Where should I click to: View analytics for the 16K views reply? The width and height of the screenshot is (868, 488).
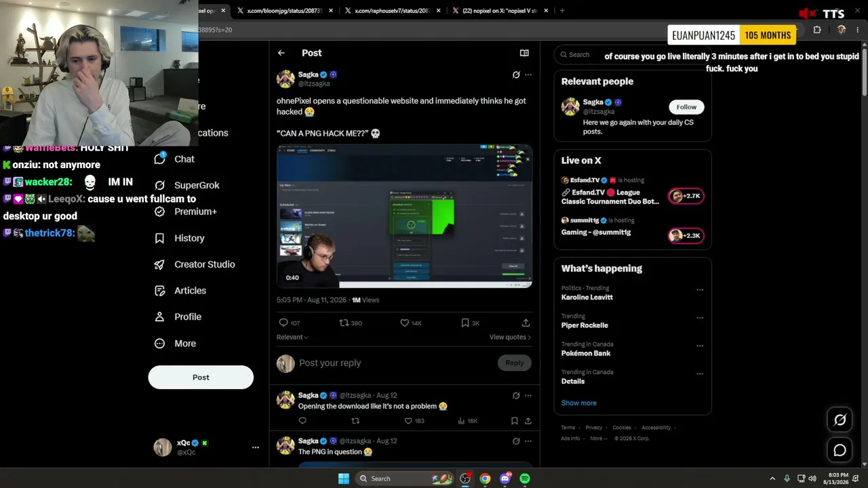click(467, 421)
